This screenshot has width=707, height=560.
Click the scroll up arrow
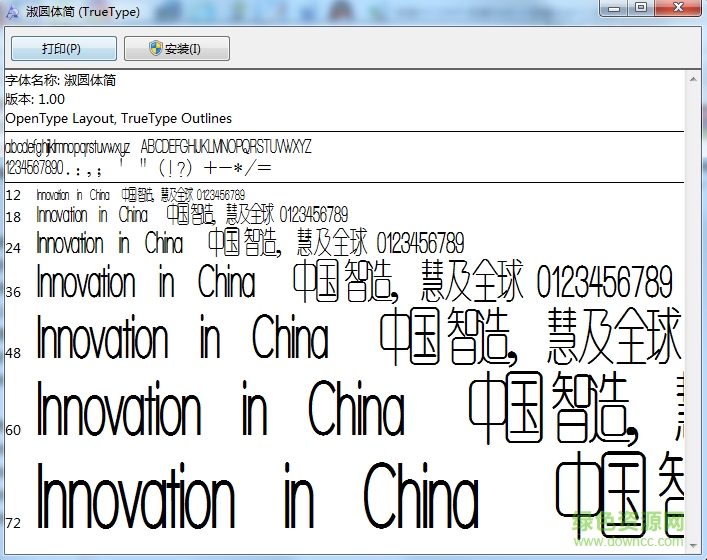pos(693,80)
